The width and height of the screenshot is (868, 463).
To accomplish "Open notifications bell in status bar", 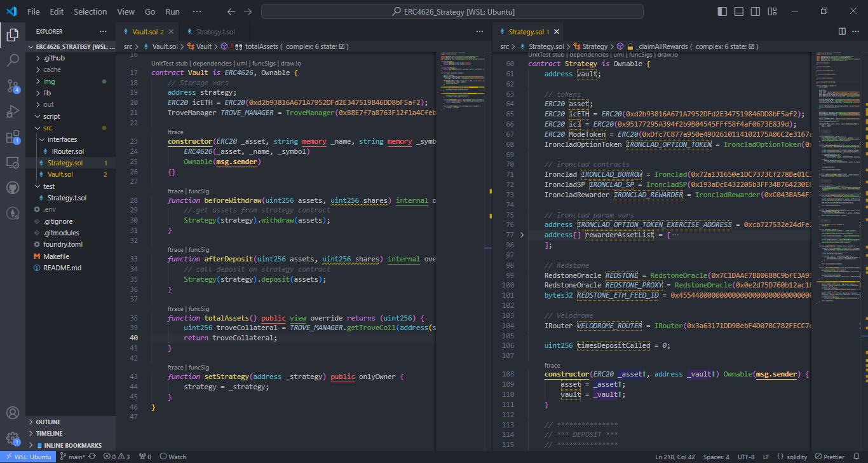I will 856,457.
